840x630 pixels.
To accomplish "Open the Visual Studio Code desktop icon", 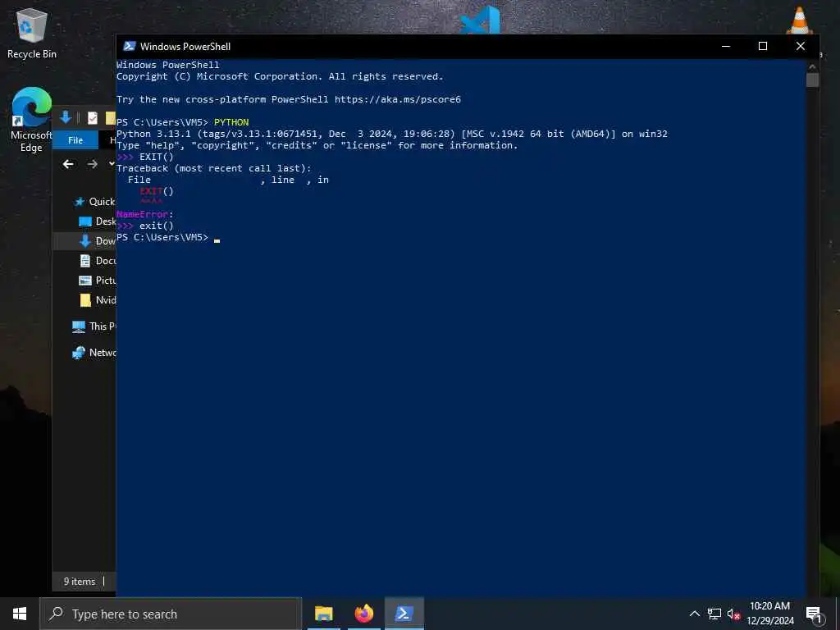I will pos(481,21).
